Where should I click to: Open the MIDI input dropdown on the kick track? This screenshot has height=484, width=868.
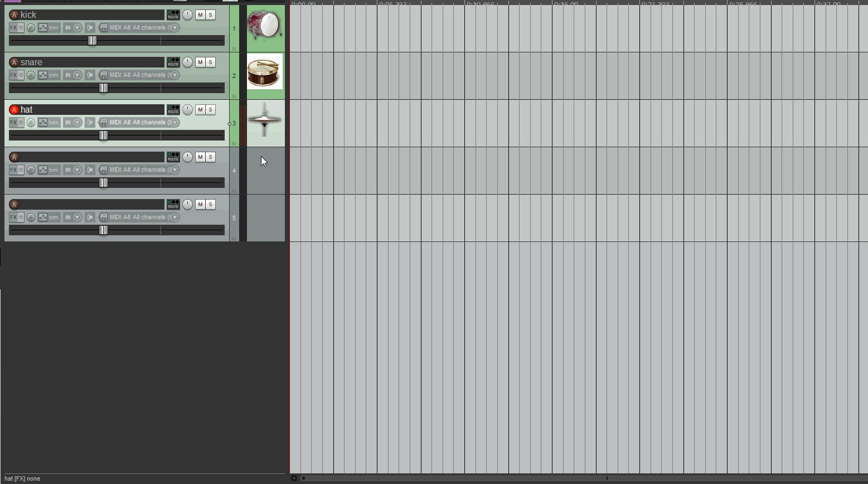174,28
